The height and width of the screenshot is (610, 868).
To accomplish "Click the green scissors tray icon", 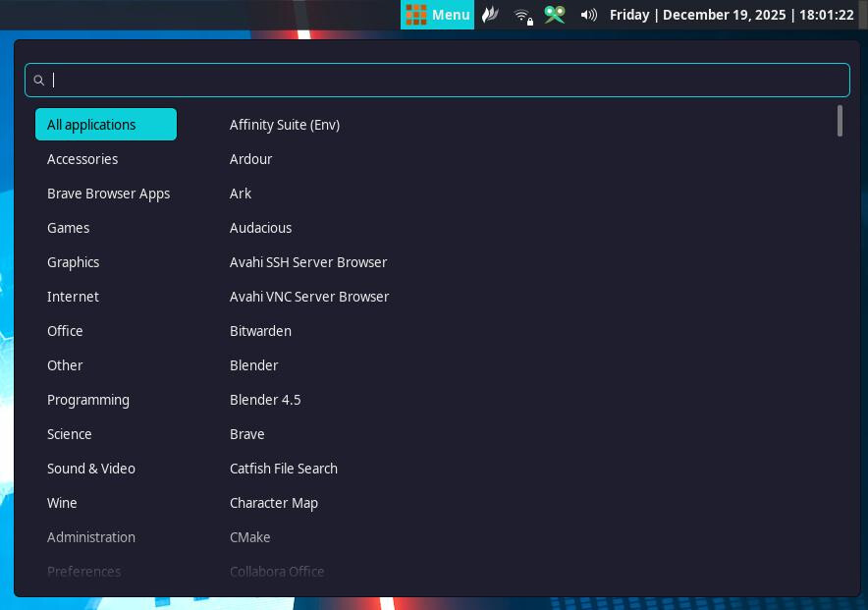I will pyautogui.click(x=555, y=15).
